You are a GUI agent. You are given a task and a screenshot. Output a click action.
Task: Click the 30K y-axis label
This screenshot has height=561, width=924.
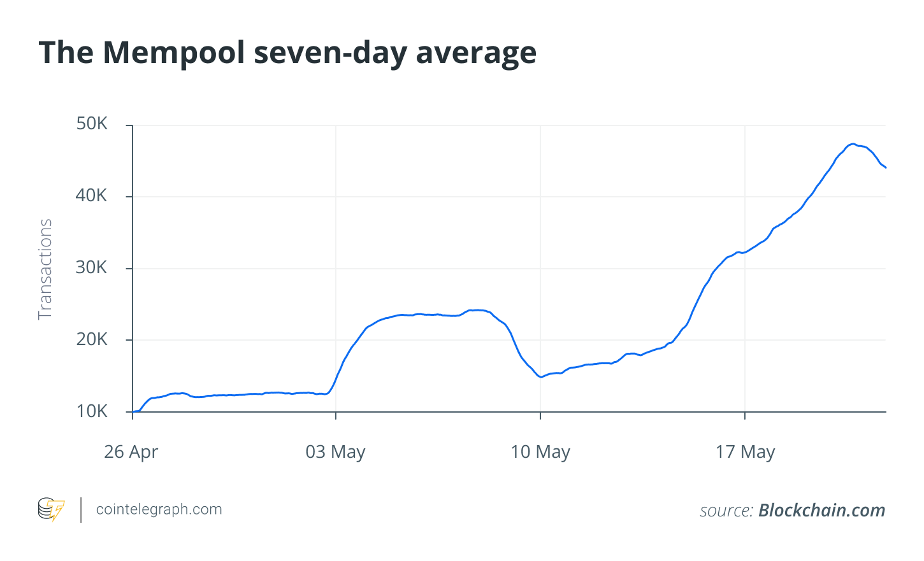pos(92,267)
